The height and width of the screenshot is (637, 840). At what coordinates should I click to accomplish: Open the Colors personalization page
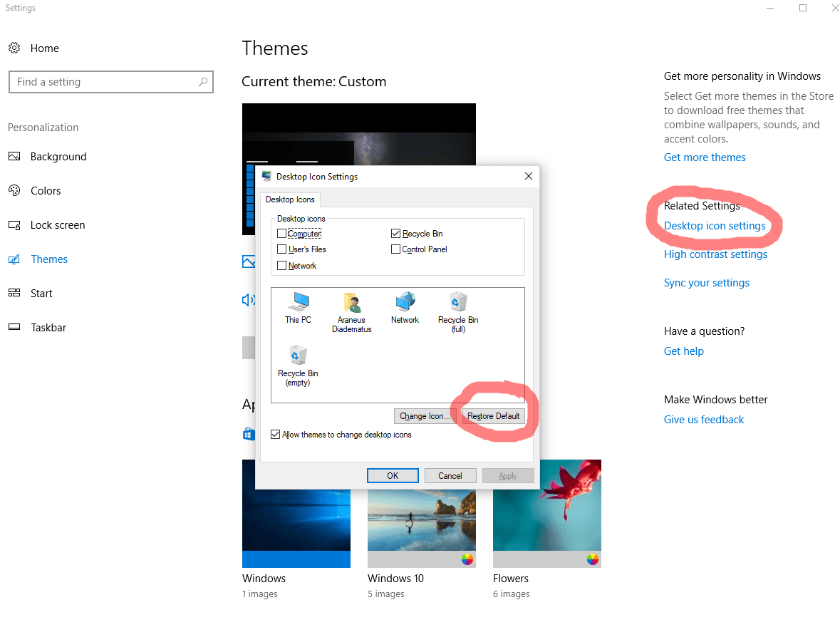coord(46,191)
